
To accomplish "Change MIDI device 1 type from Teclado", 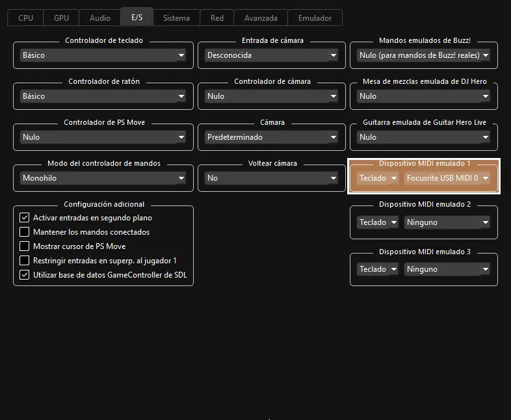I will pyautogui.click(x=377, y=178).
